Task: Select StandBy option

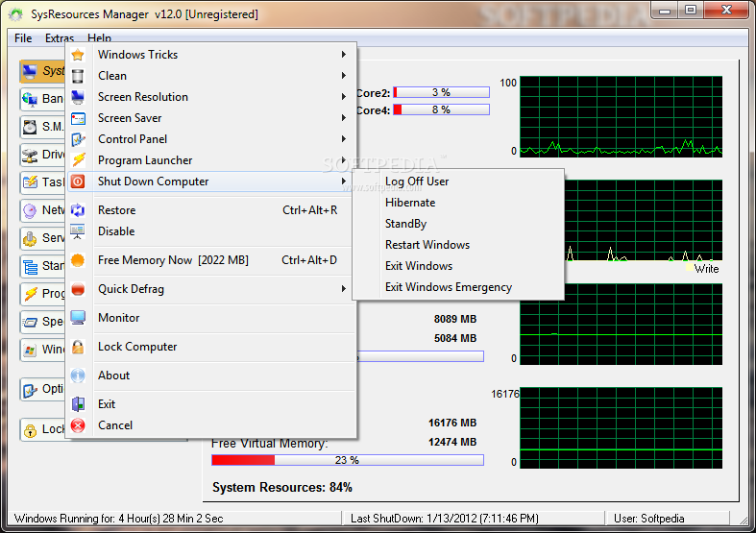Action: click(x=405, y=224)
